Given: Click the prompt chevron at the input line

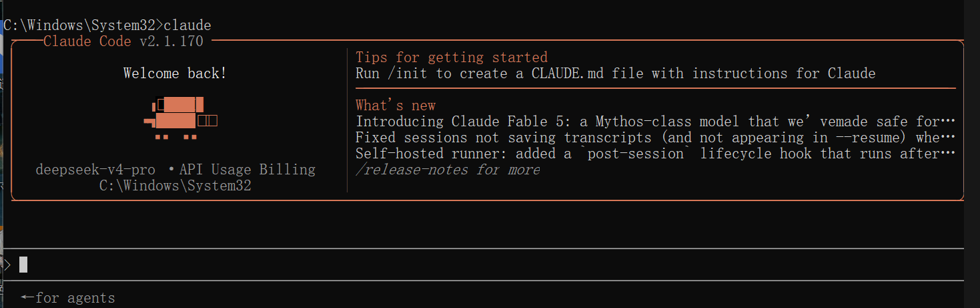Looking at the screenshot, I should tap(7, 265).
